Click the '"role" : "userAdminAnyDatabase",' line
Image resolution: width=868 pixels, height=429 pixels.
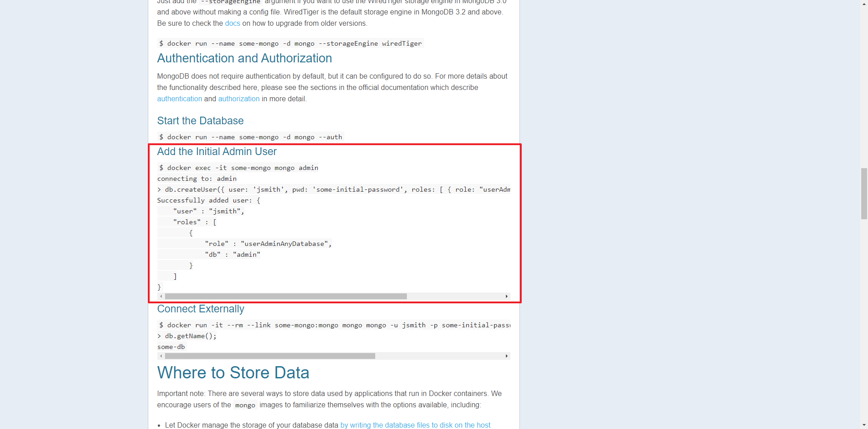pyautogui.click(x=269, y=244)
